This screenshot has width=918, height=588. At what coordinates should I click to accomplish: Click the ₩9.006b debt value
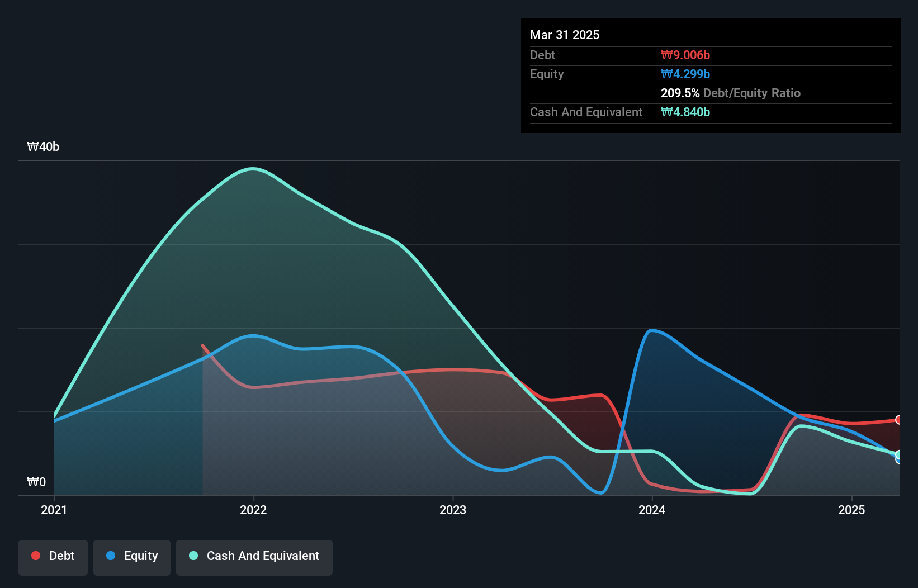(685, 55)
